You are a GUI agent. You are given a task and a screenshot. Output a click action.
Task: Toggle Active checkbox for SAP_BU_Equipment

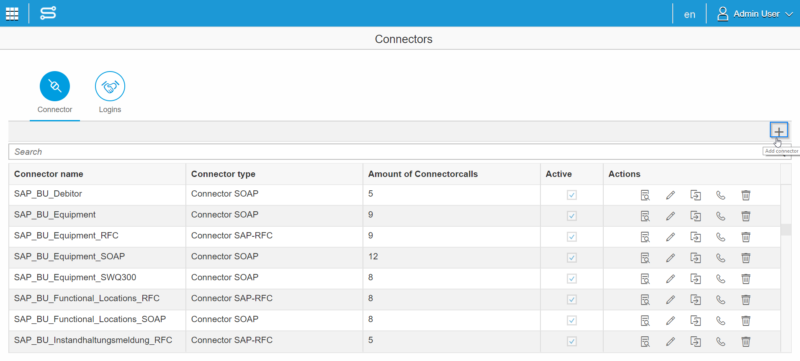[572, 216]
